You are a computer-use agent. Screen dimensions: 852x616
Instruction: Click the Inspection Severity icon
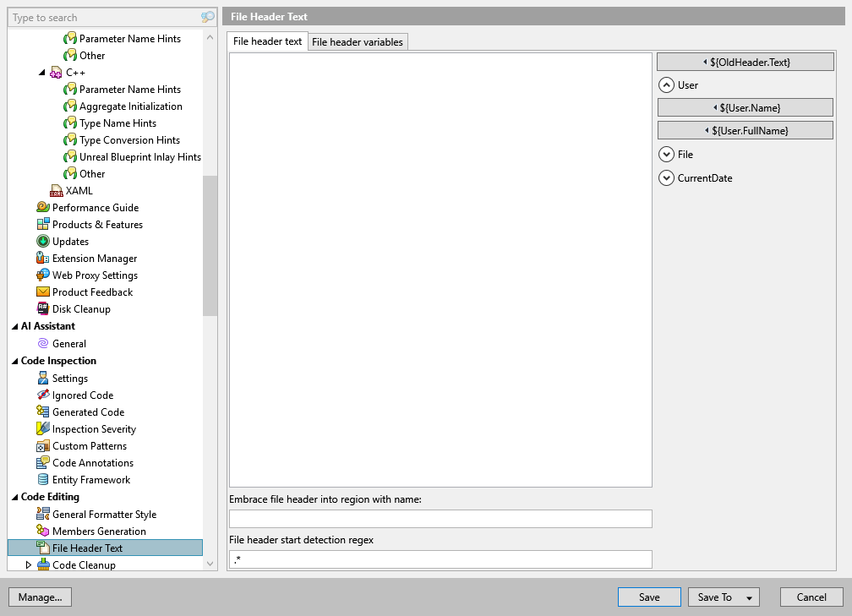point(44,428)
